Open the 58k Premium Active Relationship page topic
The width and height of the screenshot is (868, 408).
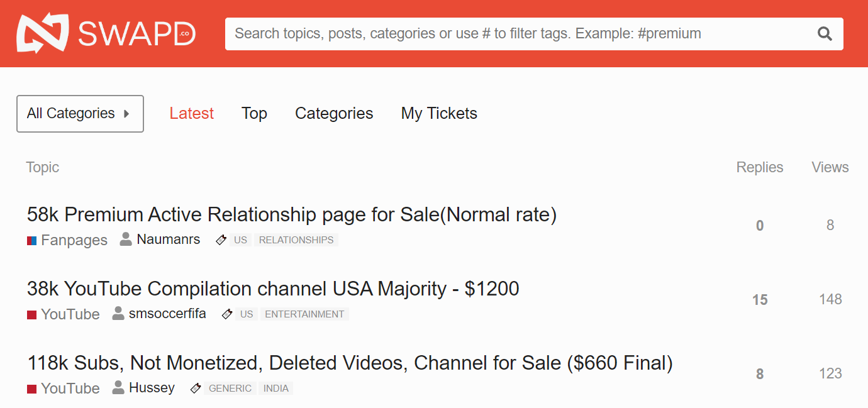coord(292,215)
